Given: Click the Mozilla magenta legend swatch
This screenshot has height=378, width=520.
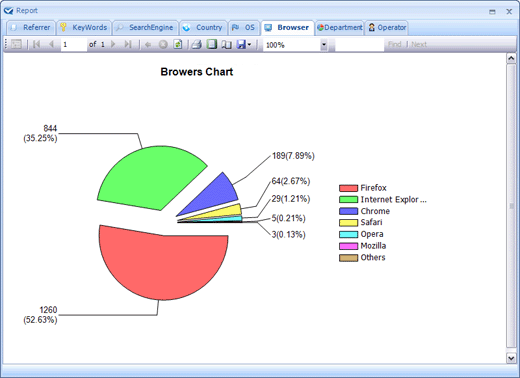Looking at the screenshot, I should click(348, 246).
